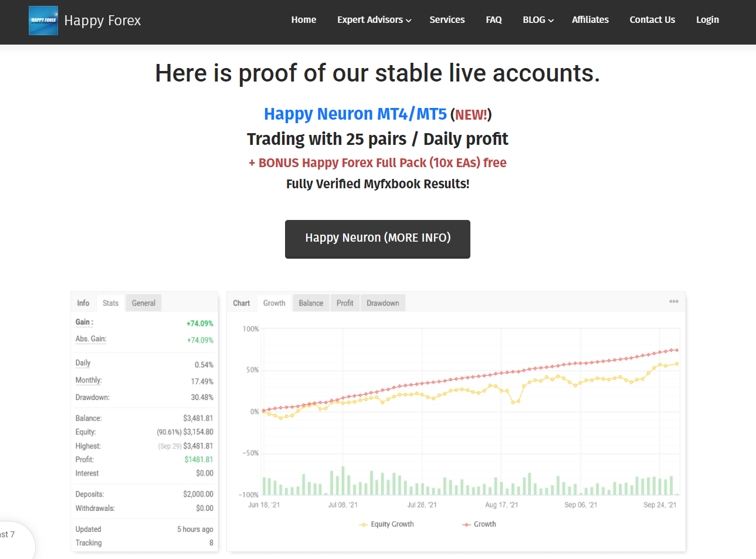
Task: Click the Happy Forex site title
Action: tap(103, 21)
